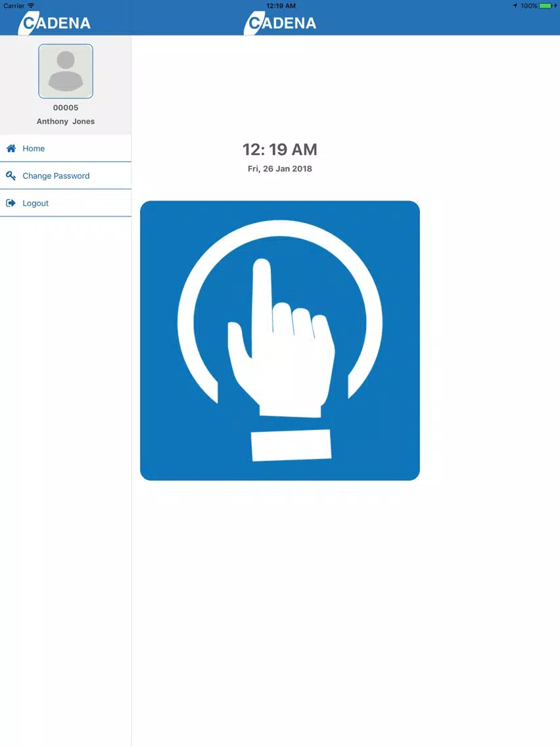Click the date Fri, 26 Jan 2018
Image resolution: width=560 pixels, height=747 pixels.
280,168
